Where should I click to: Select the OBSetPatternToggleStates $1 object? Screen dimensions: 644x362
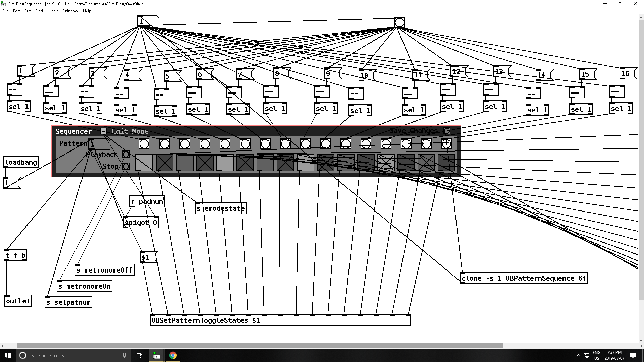[x=280, y=320]
